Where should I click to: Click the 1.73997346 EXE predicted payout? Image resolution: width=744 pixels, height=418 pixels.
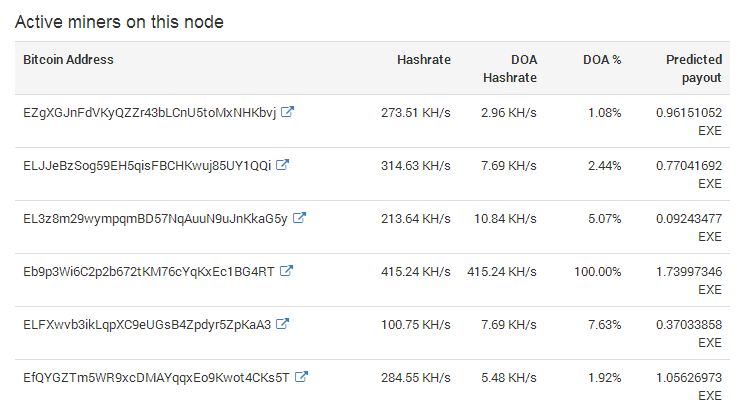pyautogui.click(x=689, y=280)
